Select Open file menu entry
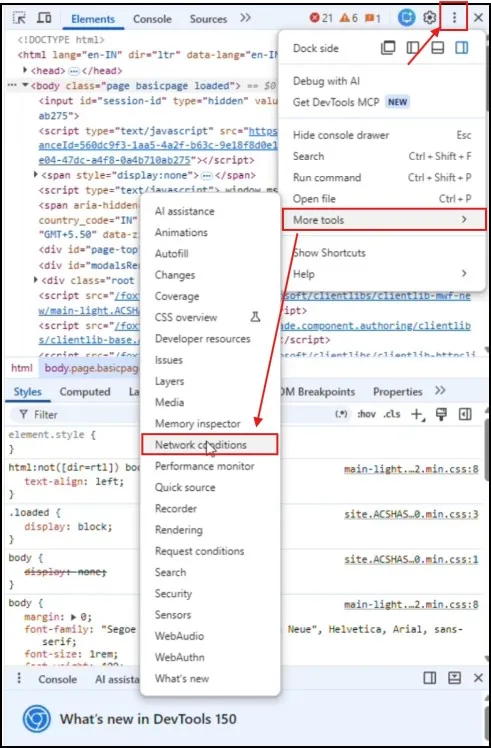491x748 pixels. [x=382, y=198]
